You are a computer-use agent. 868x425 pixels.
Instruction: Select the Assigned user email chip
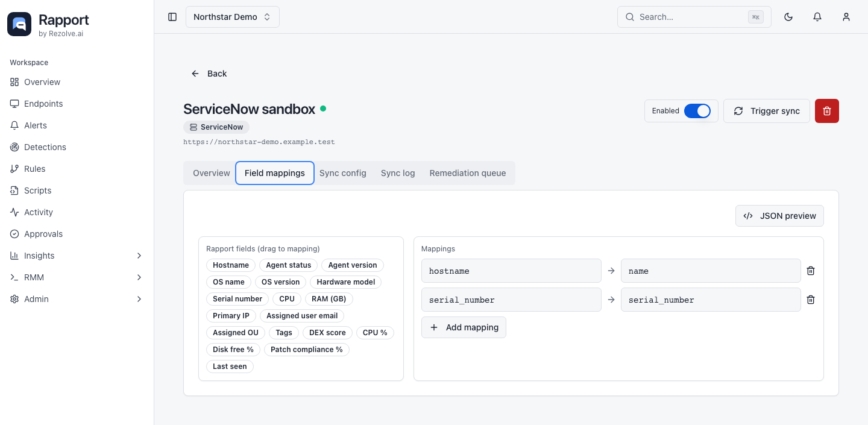pyautogui.click(x=302, y=316)
